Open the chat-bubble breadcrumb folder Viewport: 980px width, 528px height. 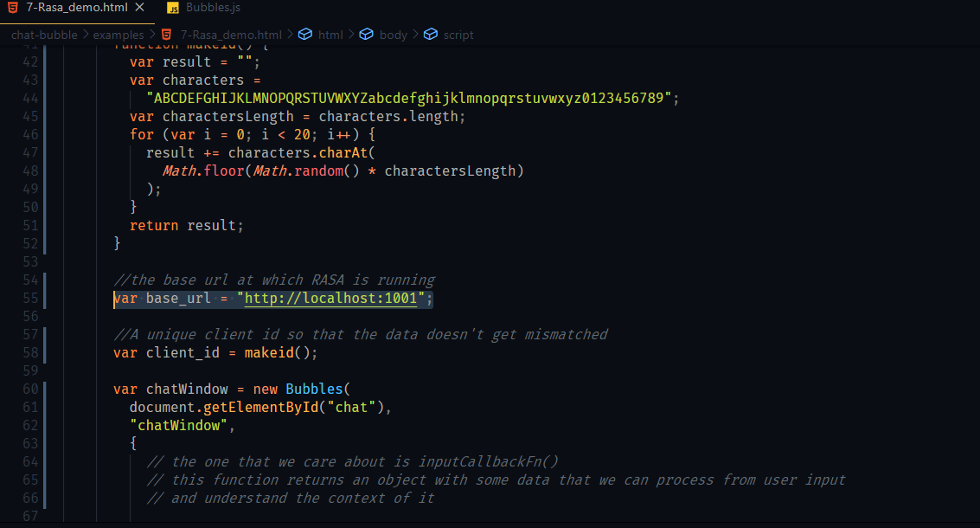point(44,35)
